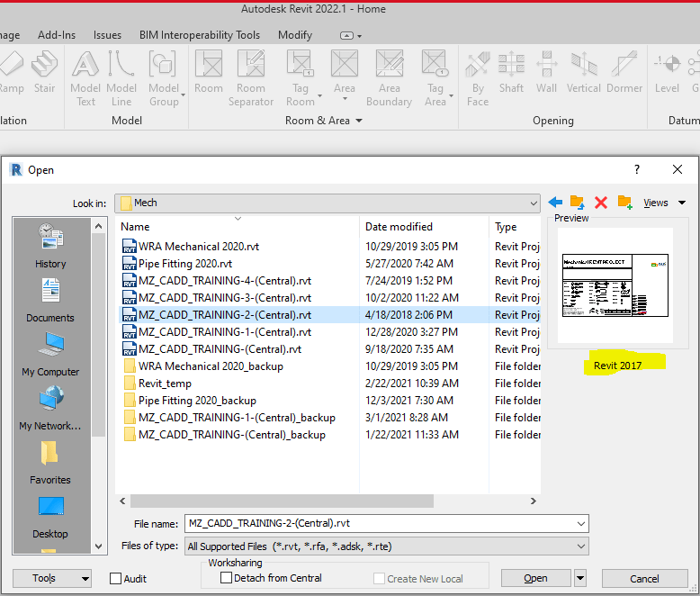Screen dimensions: 700x596
Task: Open Documents in places sidebar
Action: coord(50,300)
